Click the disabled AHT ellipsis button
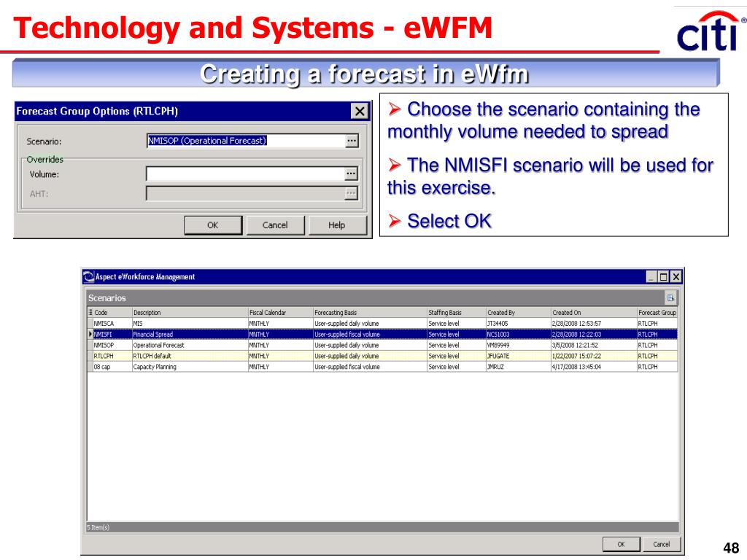Image resolution: width=747 pixels, height=560 pixels. (x=351, y=193)
